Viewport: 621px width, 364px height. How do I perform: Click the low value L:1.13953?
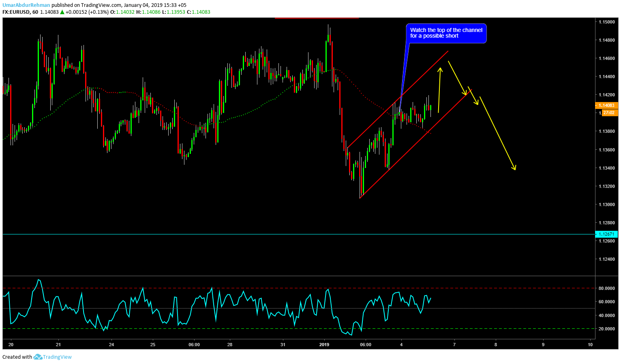coord(173,12)
